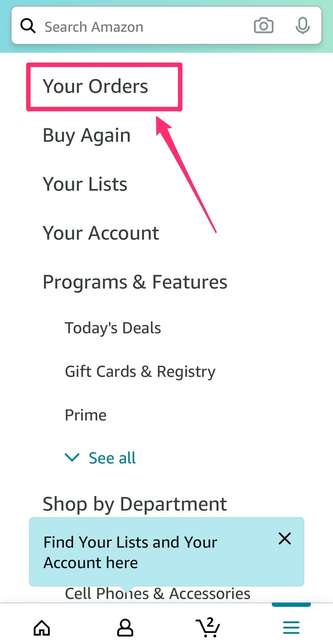Expand See all under Programs & Features

(x=112, y=457)
